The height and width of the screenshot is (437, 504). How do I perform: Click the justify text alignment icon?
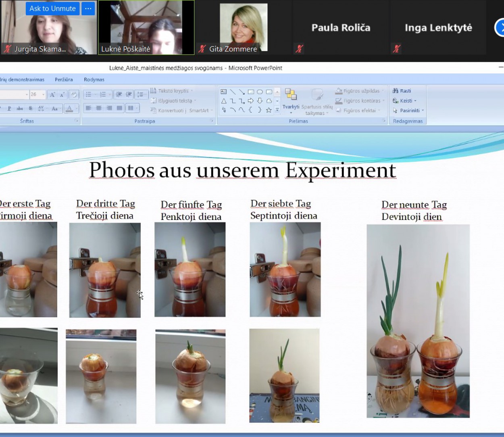pyautogui.click(x=119, y=108)
